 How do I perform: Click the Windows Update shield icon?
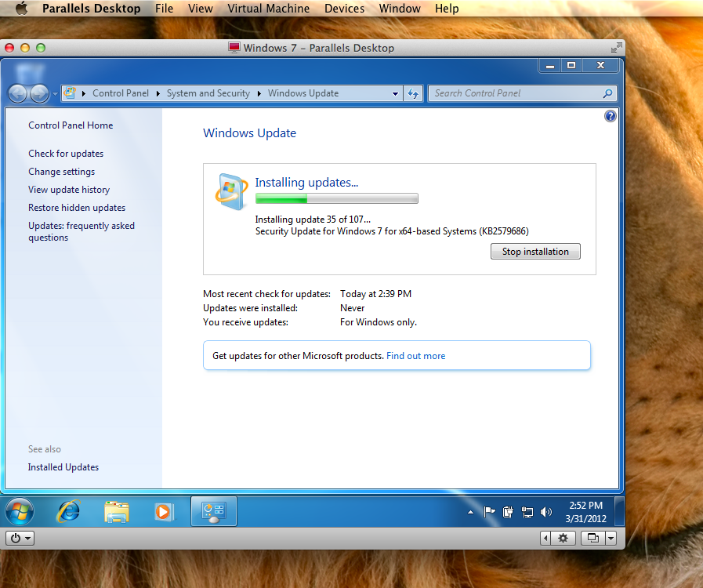coord(231,191)
